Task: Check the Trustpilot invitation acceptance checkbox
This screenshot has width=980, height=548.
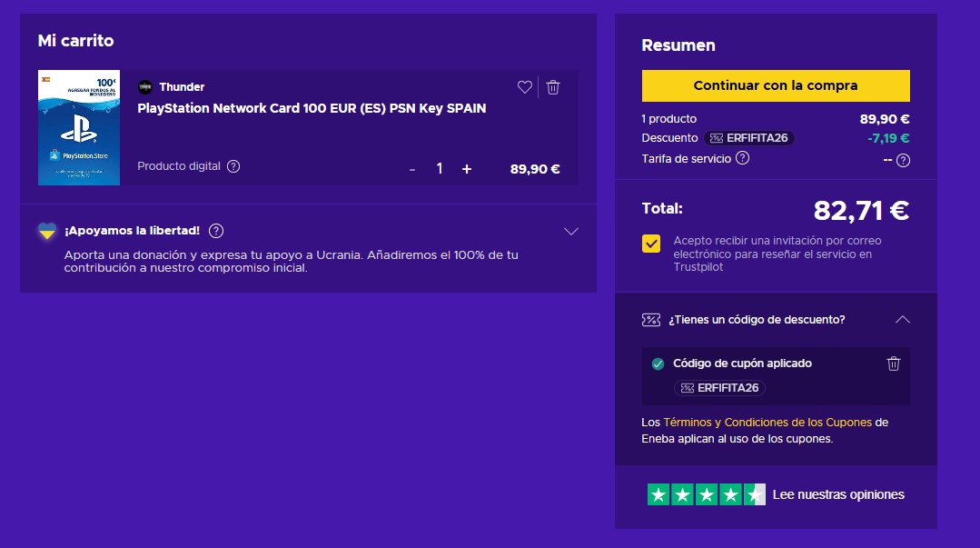Action: (x=650, y=244)
